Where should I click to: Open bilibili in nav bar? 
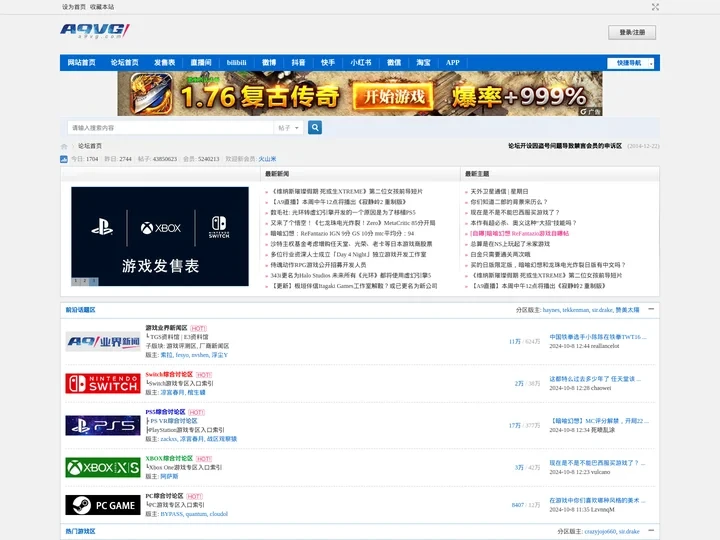tap(236, 62)
